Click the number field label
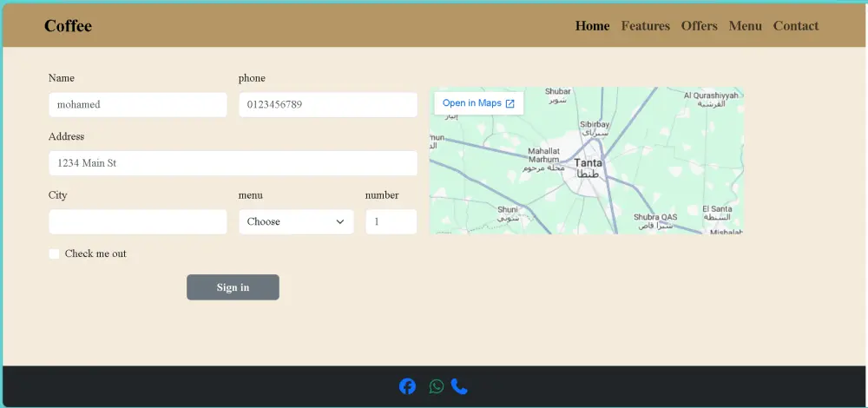 (x=382, y=195)
